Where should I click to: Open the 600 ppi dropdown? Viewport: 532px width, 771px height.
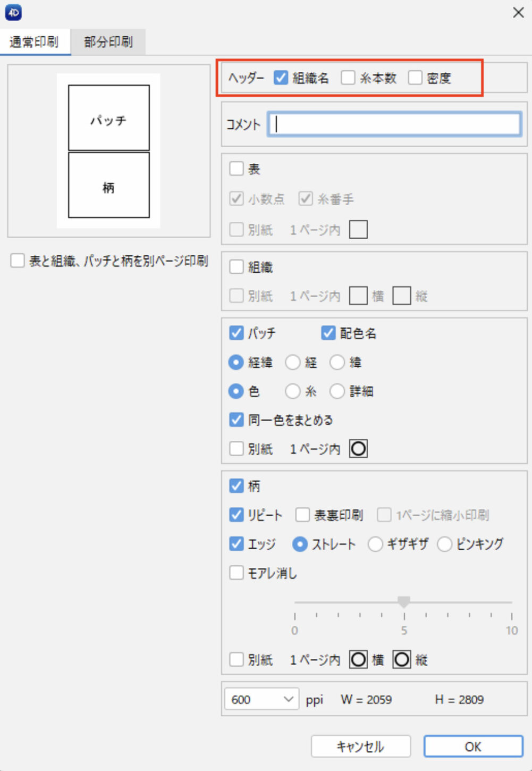point(261,699)
